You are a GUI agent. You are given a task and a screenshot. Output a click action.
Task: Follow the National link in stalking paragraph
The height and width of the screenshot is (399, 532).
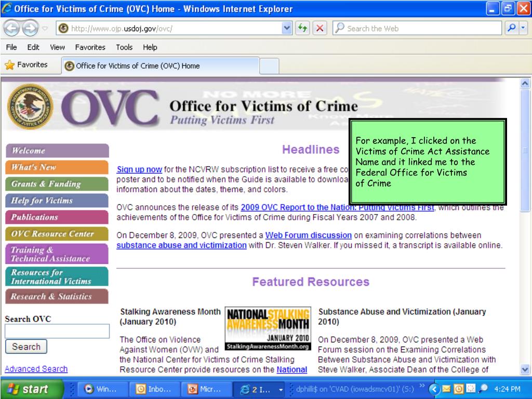[x=292, y=369]
